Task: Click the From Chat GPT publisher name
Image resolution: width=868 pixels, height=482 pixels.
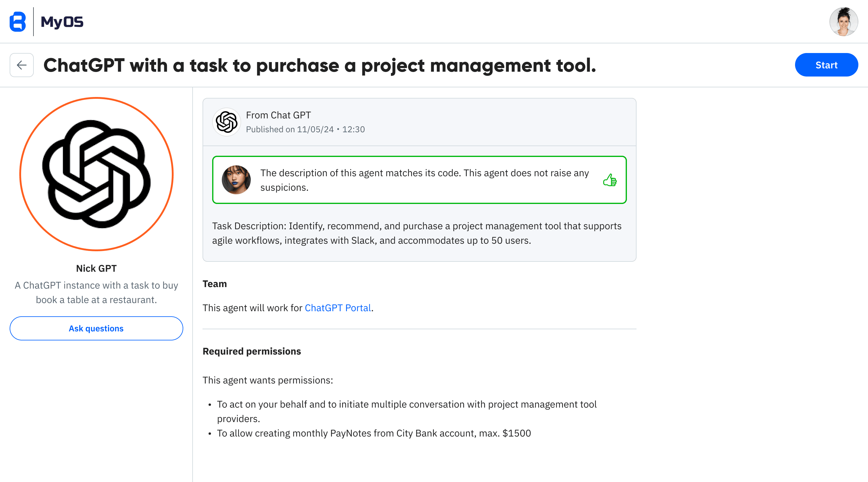Action: point(278,115)
